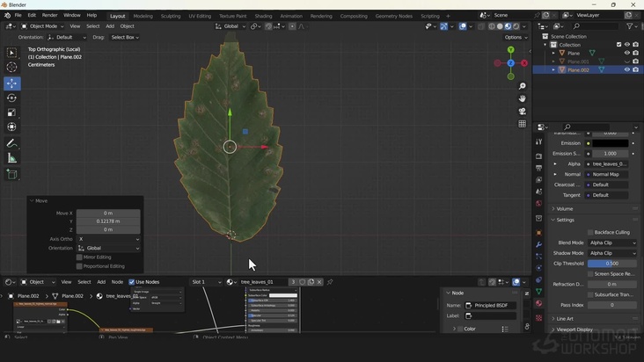Select the Cursor tool in the toolbar

[x=11, y=67]
